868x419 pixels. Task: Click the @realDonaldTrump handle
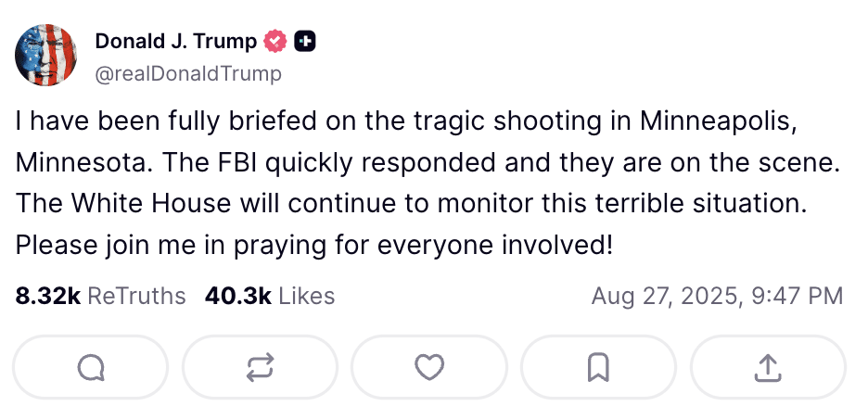point(188,73)
